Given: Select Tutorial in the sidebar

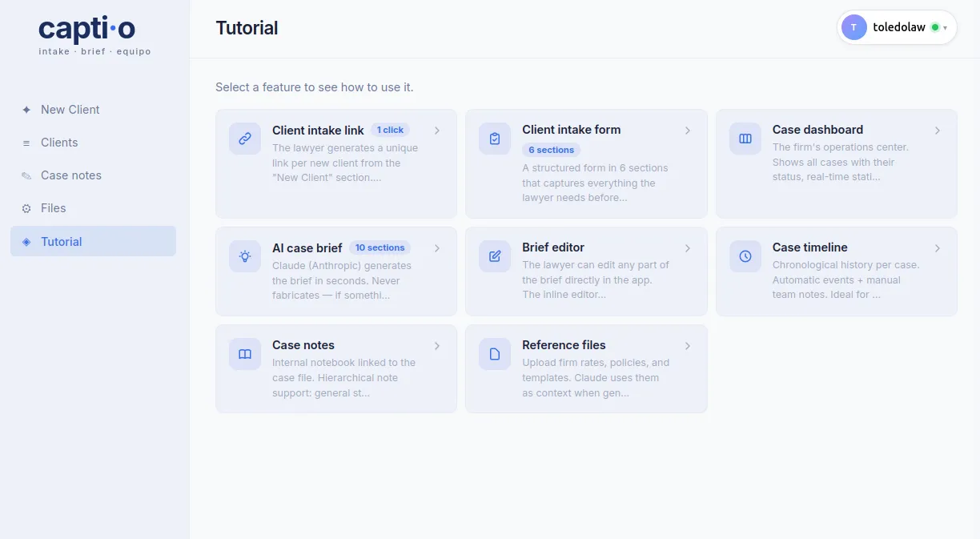Looking at the screenshot, I should click(x=93, y=241).
